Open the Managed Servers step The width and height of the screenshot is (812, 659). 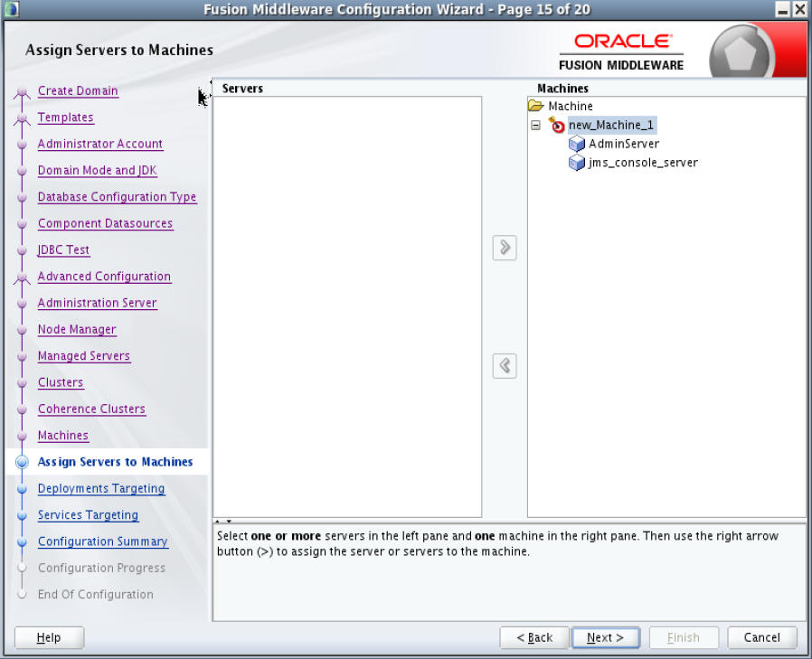point(84,356)
